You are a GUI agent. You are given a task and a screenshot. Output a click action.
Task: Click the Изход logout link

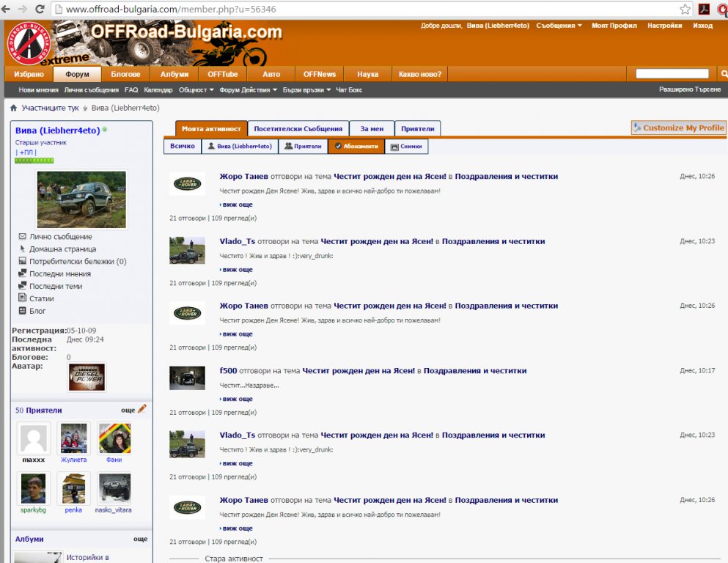(702, 26)
